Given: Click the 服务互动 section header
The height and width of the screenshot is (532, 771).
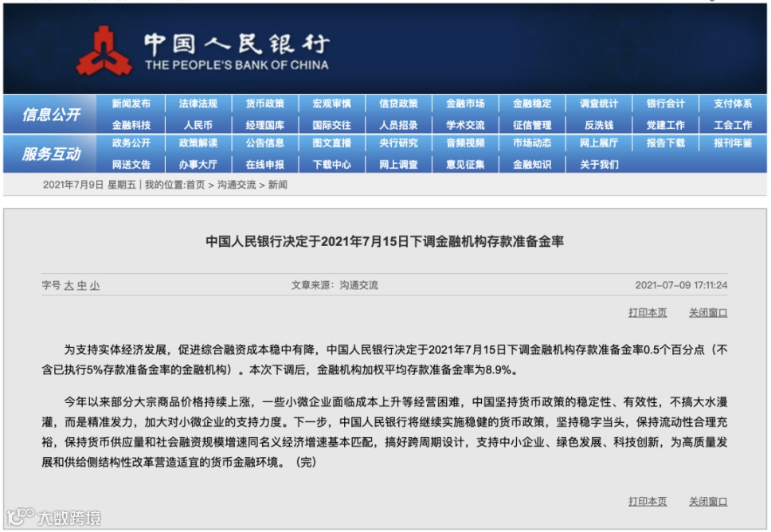Looking at the screenshot, I should point(51,154).
